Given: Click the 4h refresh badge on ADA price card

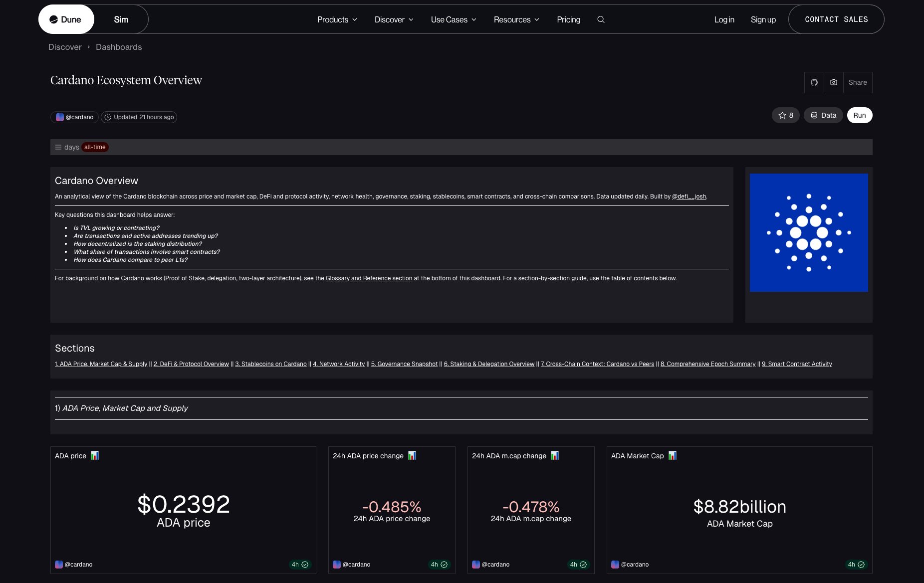Looking at the screenshot, I should (299, 565).
